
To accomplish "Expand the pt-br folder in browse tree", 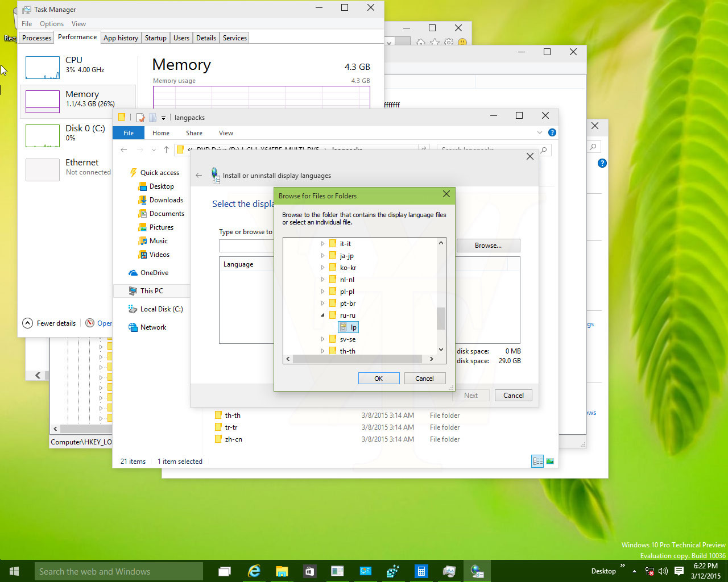I will pos(322,304).
